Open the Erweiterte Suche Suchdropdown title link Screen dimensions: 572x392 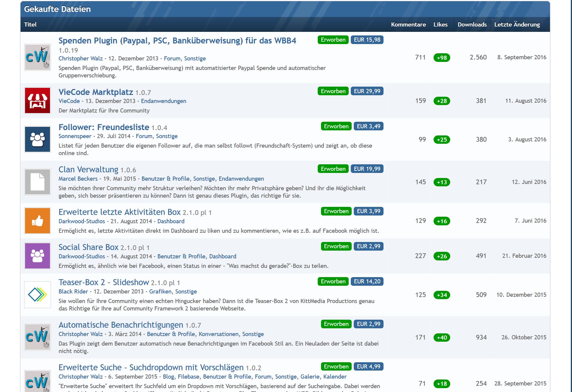pyautogui.click(x=151, y=367)
